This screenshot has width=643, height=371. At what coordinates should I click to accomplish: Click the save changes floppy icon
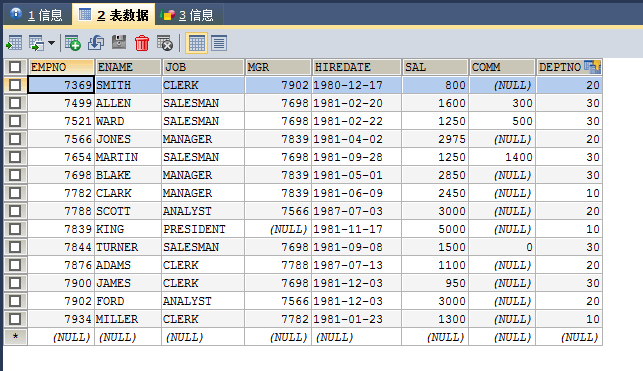coord(119,42)
